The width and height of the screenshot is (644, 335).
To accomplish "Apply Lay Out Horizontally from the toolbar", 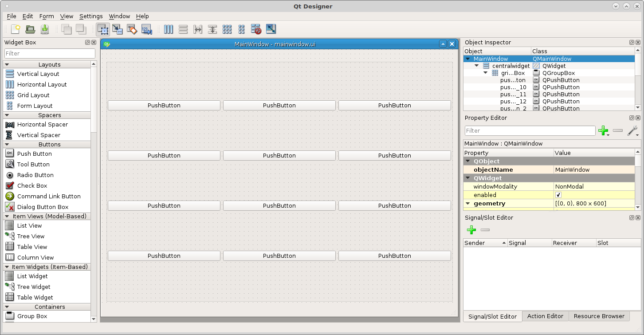I will click(169, 29).
